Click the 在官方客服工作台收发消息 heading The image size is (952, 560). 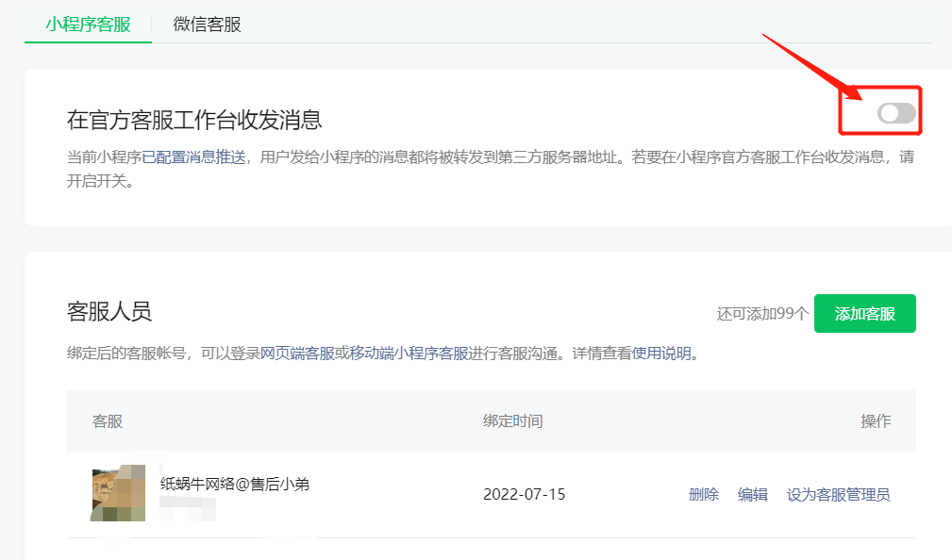coord(194,120)
